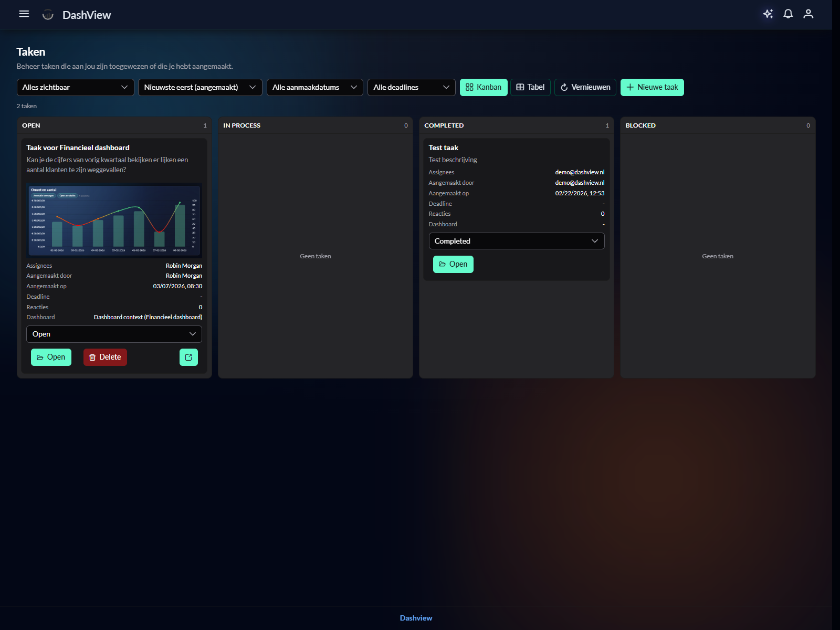Open the AI sparkle assistant
The height and width of the screenshot is (630, 840).
pyautogui.click(x=768, y=14)
